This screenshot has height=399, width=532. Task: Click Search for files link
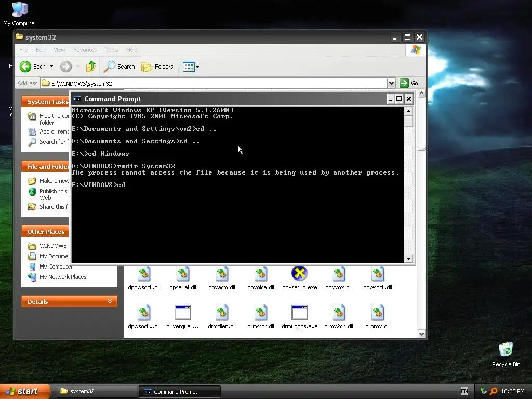click(x=54, y=142)
